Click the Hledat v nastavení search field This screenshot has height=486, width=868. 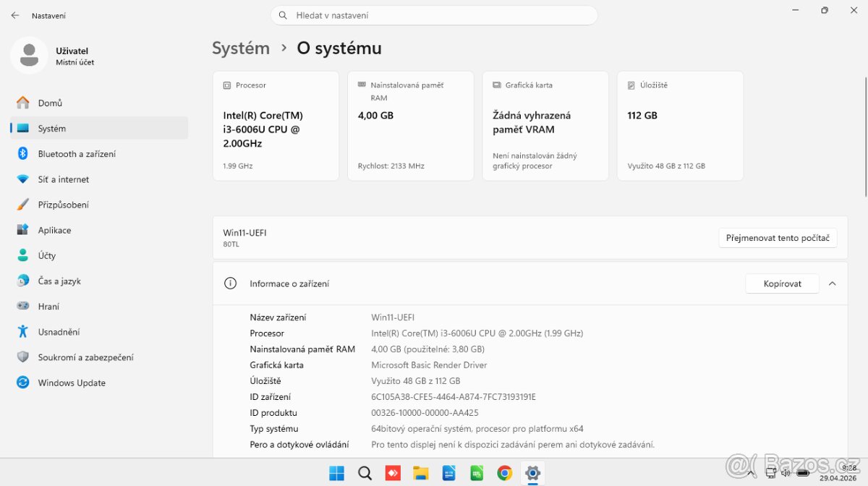434,15
